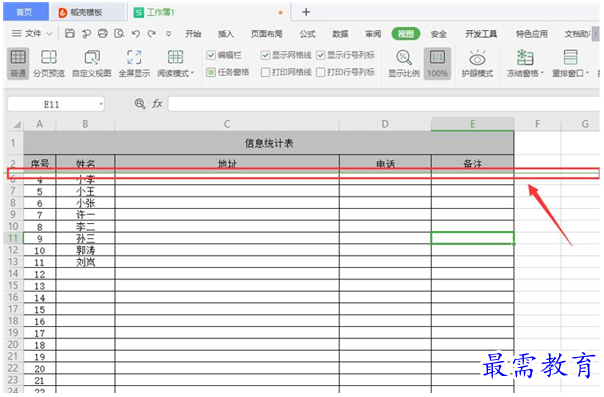Click the Undo arrow
The height and width of the screenshot is (397, 604).
coord(136,34)
